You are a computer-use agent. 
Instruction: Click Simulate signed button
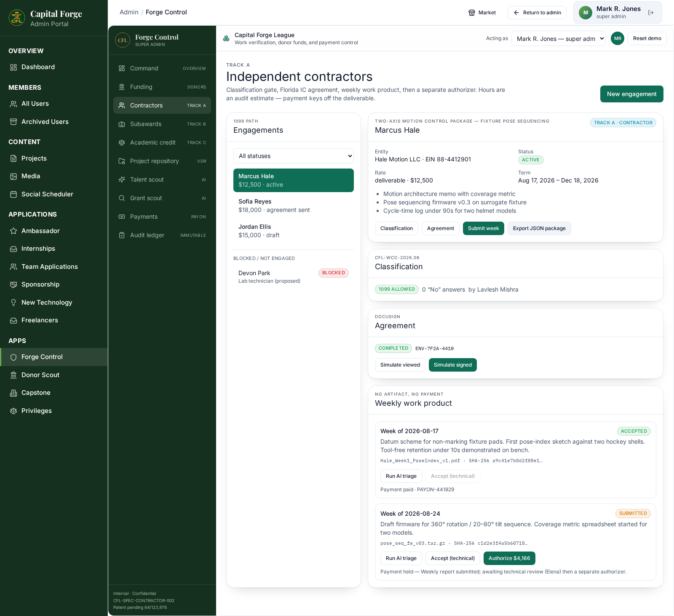point(453,365)
